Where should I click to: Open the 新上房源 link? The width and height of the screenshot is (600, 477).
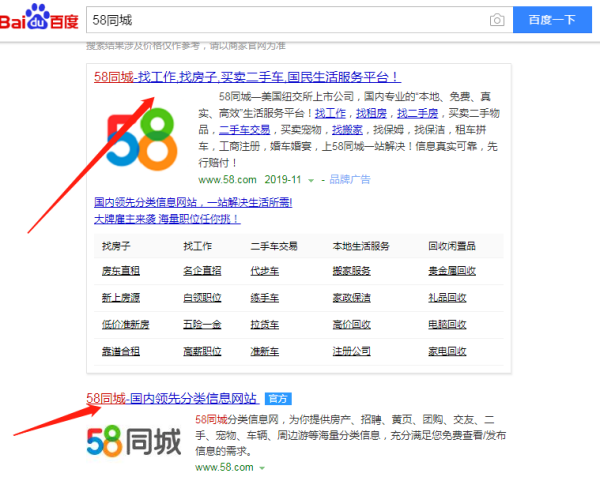(x=121, y=298)
